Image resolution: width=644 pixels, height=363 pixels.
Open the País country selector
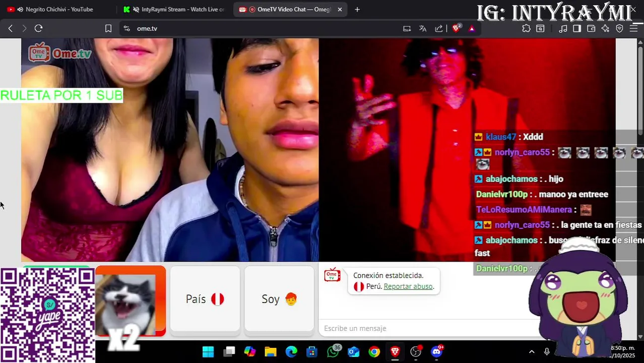205,299
